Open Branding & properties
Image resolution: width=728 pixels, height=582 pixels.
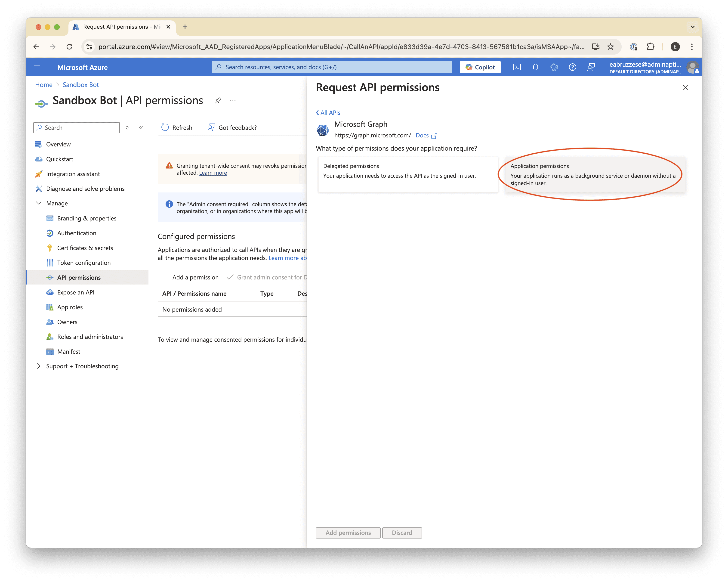87,218
